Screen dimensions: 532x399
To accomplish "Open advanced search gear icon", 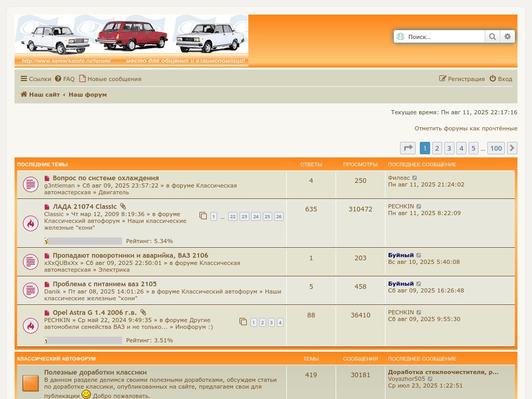I will point(508,36).
